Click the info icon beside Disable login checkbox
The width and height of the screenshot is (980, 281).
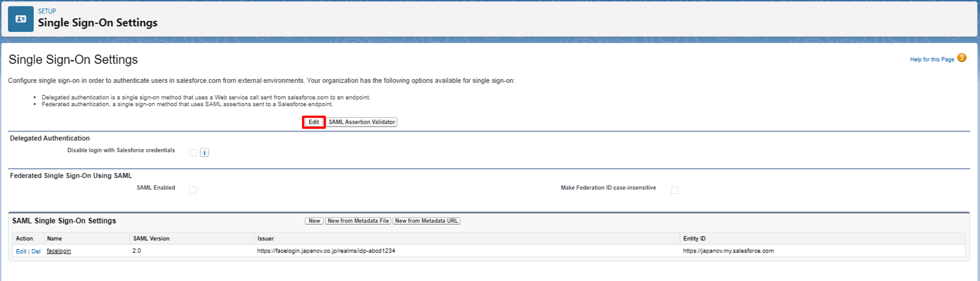click(204, 153)
